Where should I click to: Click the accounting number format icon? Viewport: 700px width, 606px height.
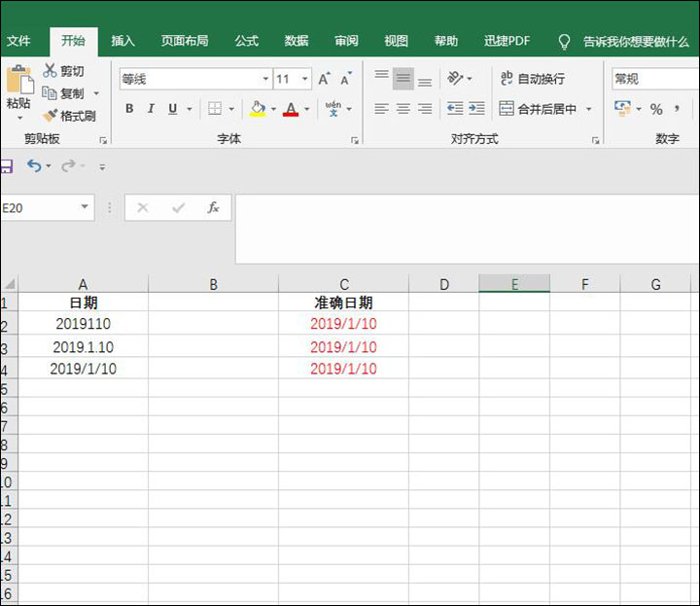pyautogui.click(x=622, y=109)
